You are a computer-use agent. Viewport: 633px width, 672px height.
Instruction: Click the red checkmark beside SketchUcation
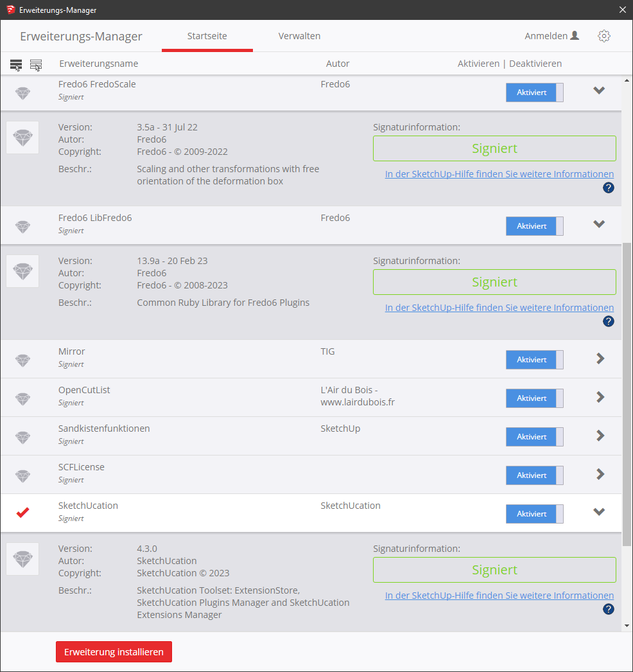pos(22,513)
